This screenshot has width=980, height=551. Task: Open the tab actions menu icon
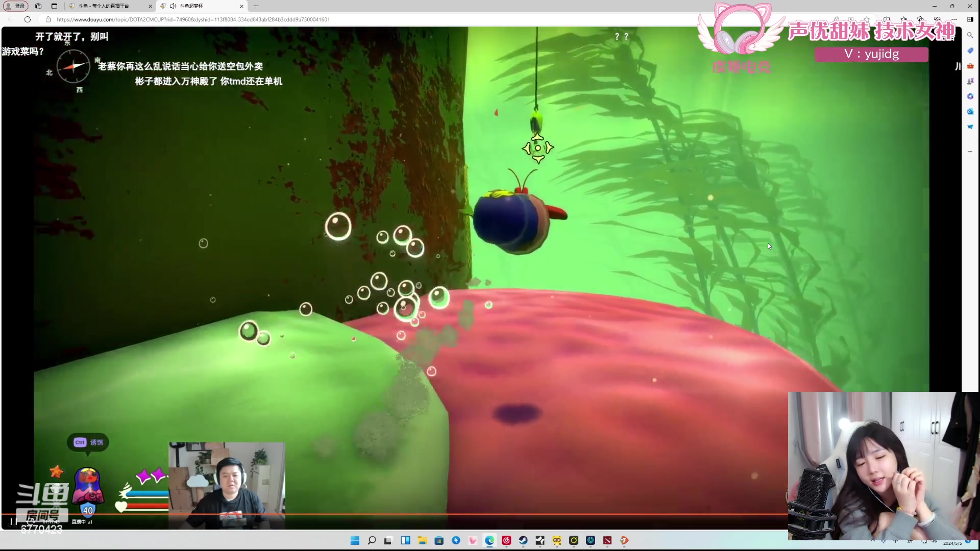(x=54, y=6)
